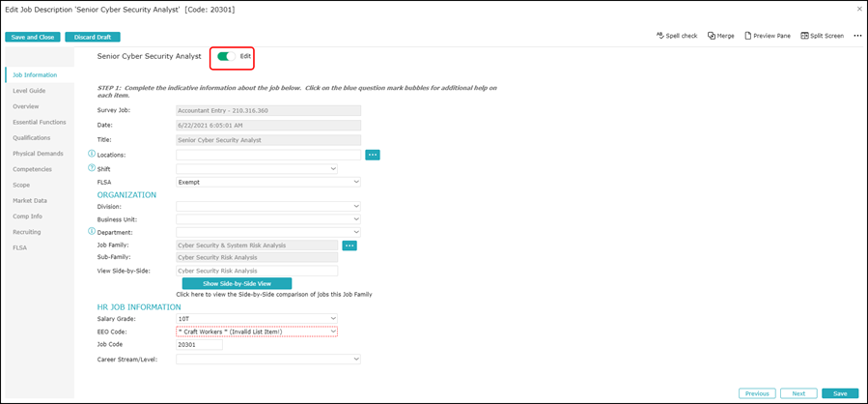Click the Spell check icon

[x=660, y=36]
